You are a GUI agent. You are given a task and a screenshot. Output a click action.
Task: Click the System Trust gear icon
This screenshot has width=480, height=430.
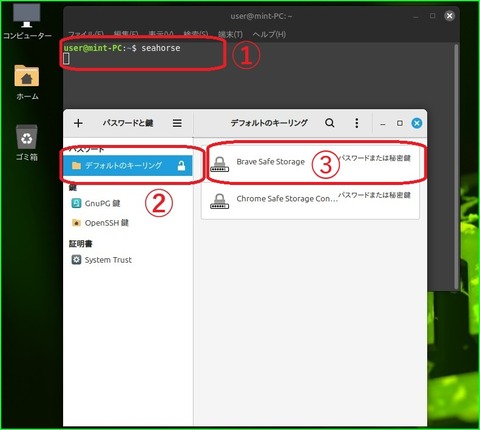pyautogui.click(x=76, y=260)
